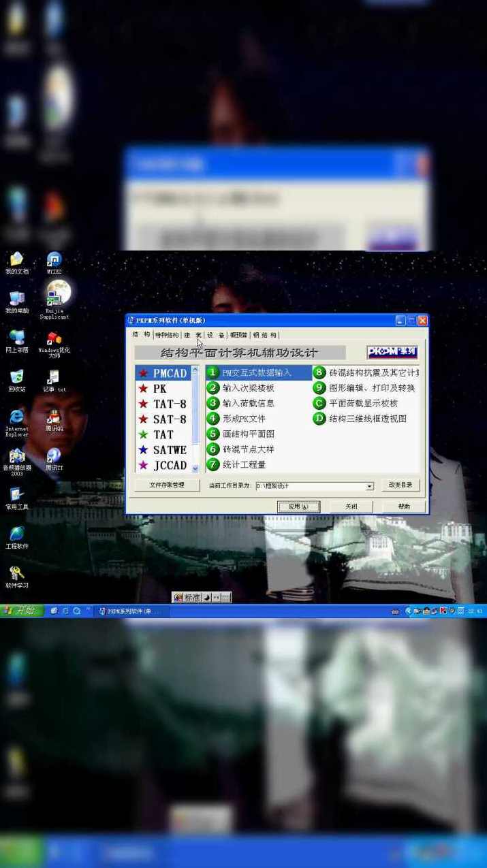
Task: Click the 应用(A) button
Action: coord(298,507)
